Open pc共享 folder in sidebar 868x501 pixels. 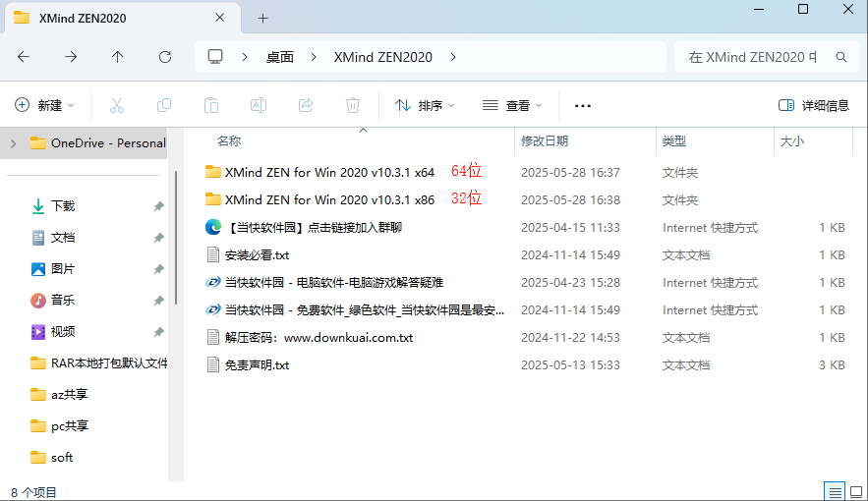pos(70,425)
